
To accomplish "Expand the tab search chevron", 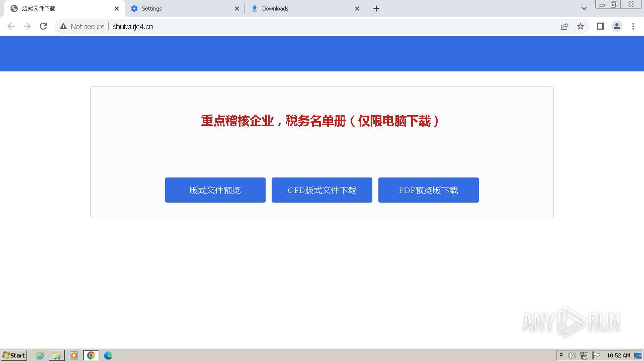I will (x=584, y=9).
